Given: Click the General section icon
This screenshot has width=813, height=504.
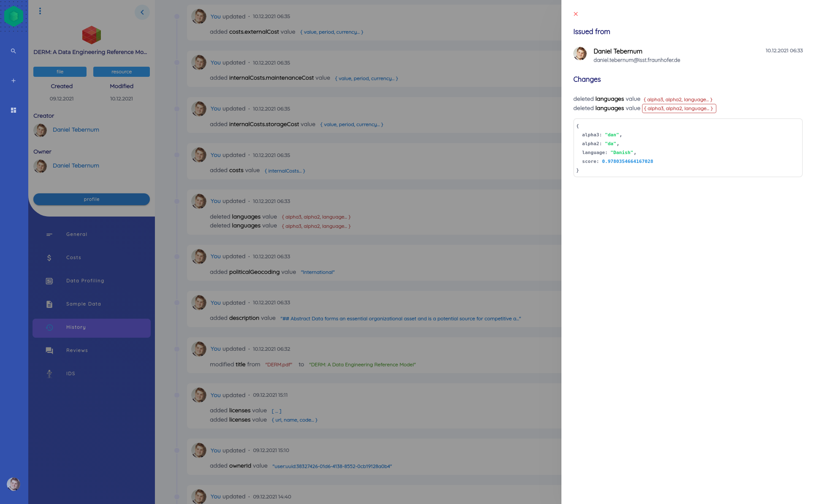Looking at the screenshot, I should coord(49,233).
